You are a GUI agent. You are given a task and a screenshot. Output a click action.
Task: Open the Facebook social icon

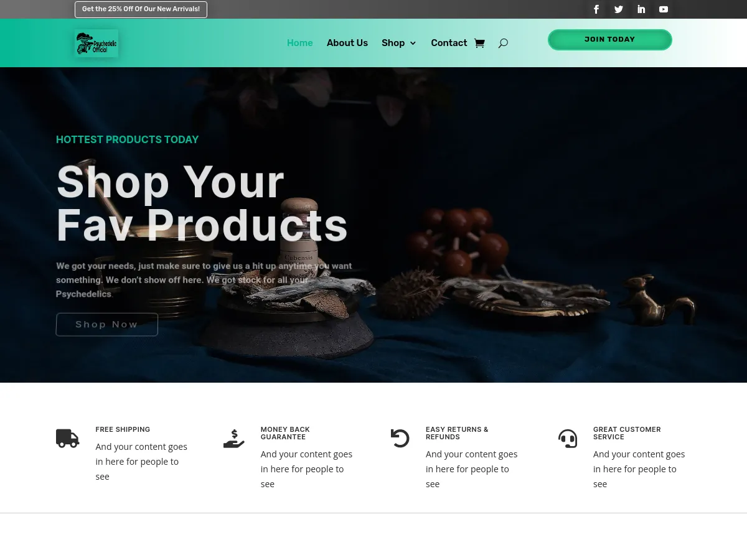[596, 9]
